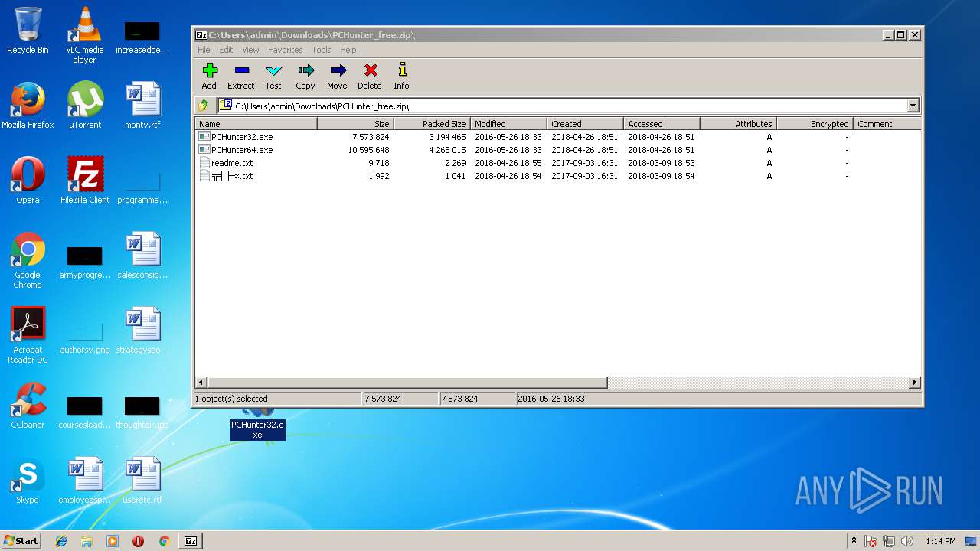
Task: Select the montv.rtf desktop file
Action: pyautogui.click(x=142, y=106)
